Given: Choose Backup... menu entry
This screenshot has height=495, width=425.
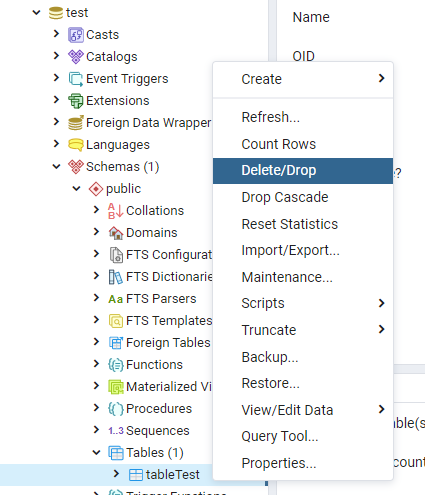Looking at the screenshot, I should click(x=303, y=357).
